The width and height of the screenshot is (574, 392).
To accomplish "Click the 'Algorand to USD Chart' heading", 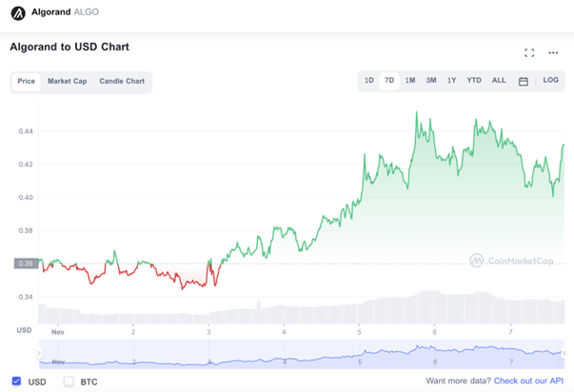I will pyautogui.click(x=69, y=47).
